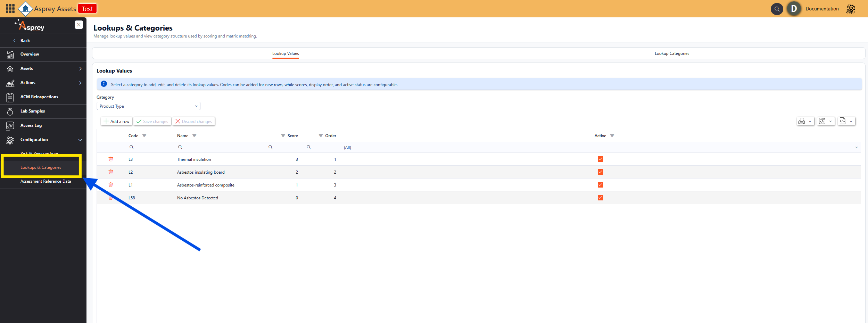Delete the Thermal insulation row

pos(111,159)
